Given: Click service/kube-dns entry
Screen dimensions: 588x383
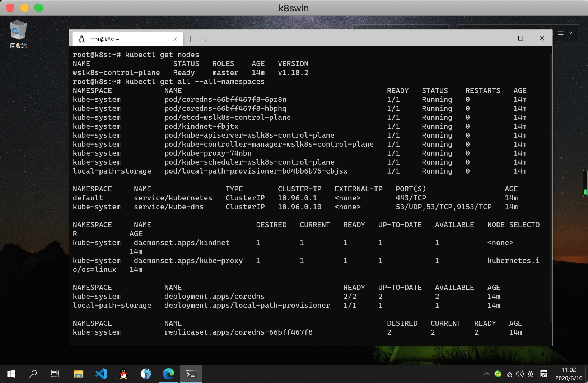Looking at the screenshot, I should [169, 207].
